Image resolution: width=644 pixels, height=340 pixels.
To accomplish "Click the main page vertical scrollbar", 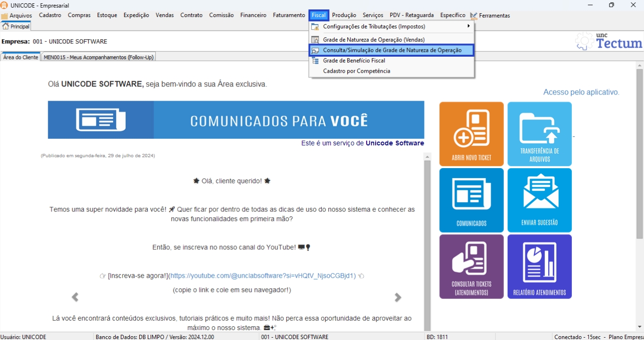I will tap(640, 189).
